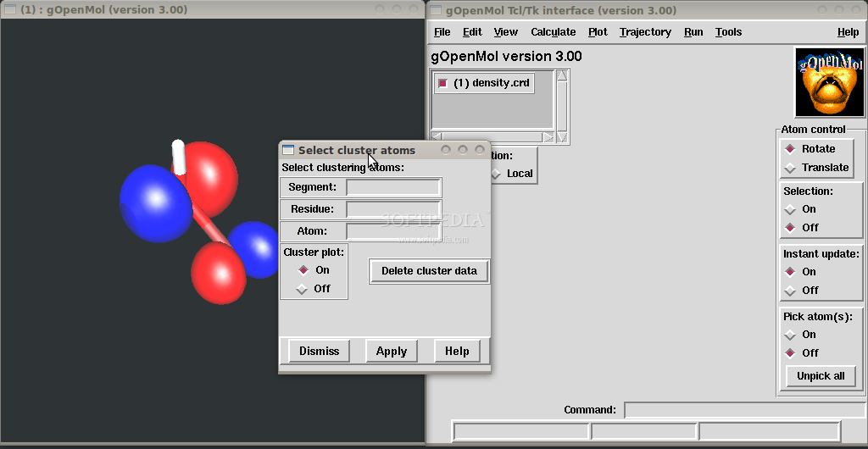Image resolution: width=868 pixels, height=449 pixels.
Task: Toggle the (1) density.crd structure checkbox
Action: point(442,84)
